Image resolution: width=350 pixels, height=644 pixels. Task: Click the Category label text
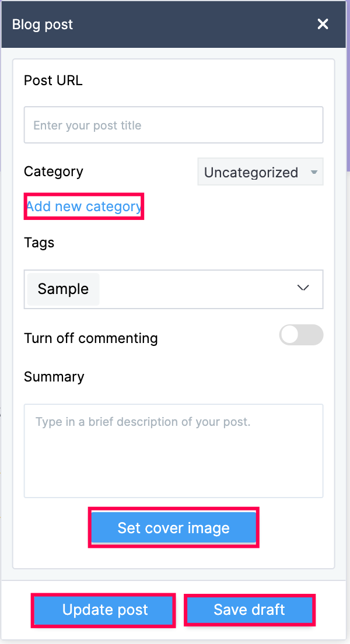[54, 171]
